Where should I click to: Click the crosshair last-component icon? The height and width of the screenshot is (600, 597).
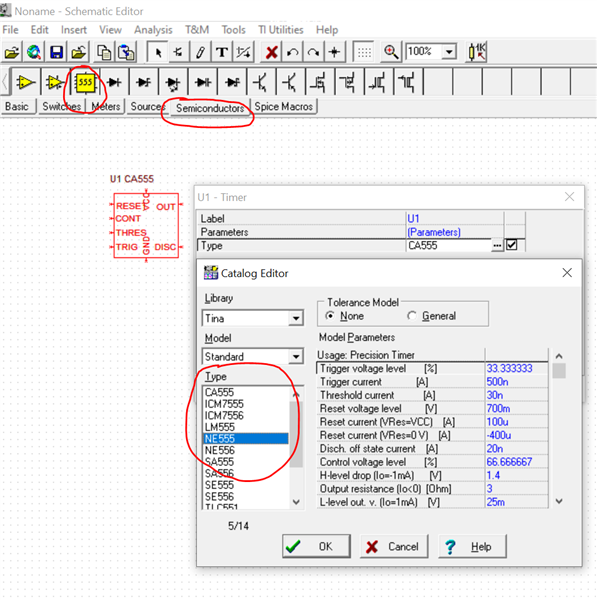point(334,52)
